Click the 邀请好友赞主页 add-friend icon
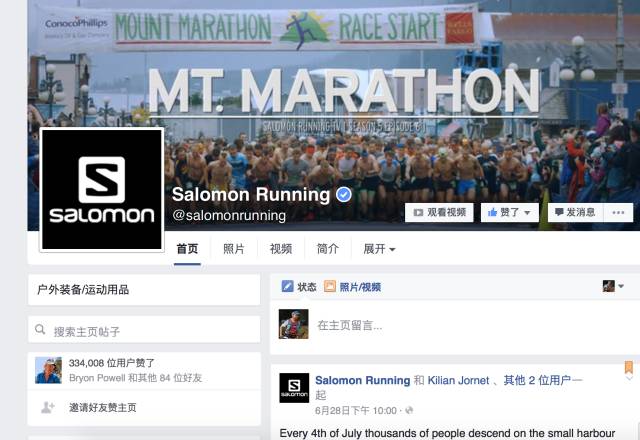640x440 pixels. 48,407
